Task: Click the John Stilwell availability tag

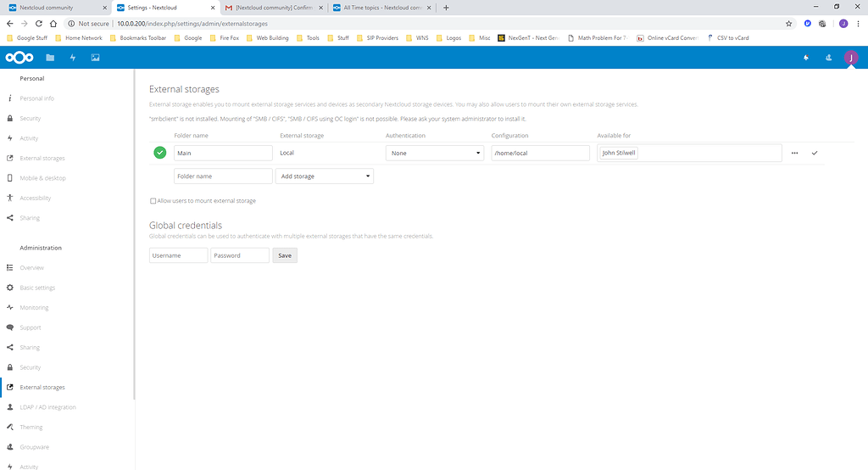Action: click(618, 153)
